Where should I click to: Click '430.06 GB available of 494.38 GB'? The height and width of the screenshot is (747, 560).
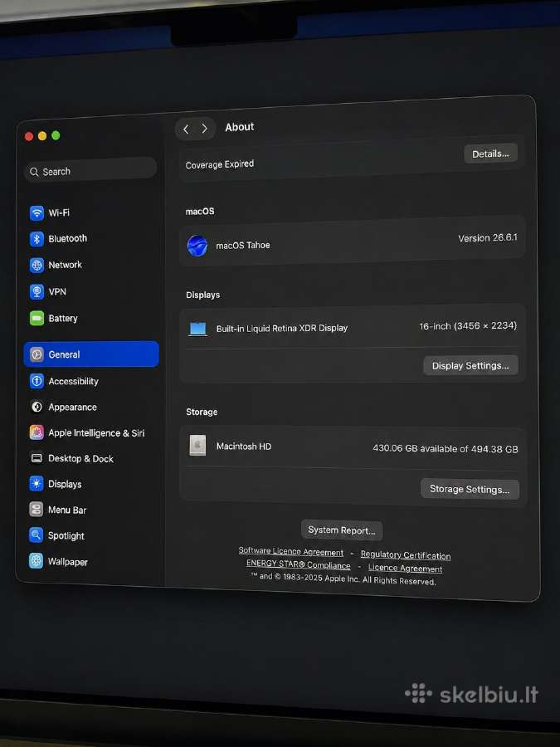[446, 448]
